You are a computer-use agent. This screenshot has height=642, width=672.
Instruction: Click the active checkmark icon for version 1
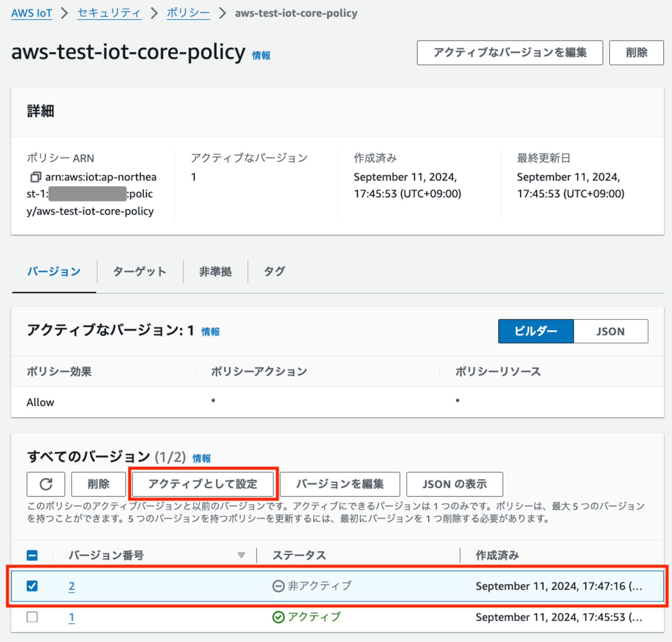[278, 617]
